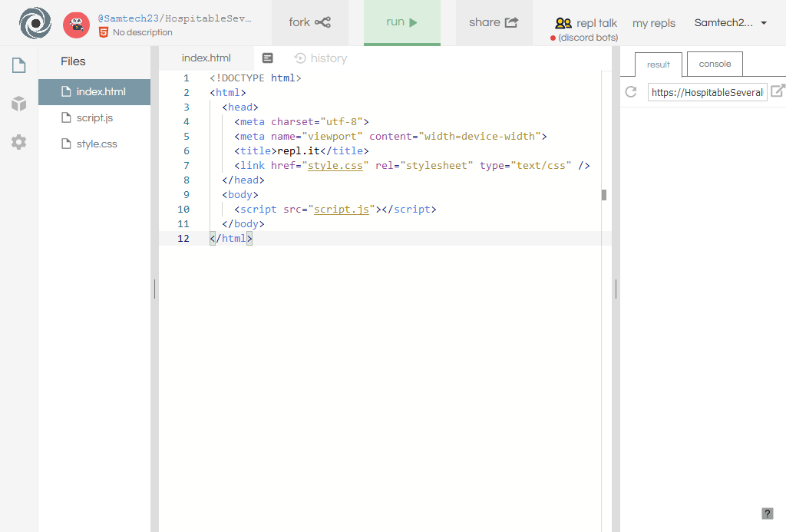786x532 pixels.
Task: Click the script.js link in code
Action: [x=342, y=209]
